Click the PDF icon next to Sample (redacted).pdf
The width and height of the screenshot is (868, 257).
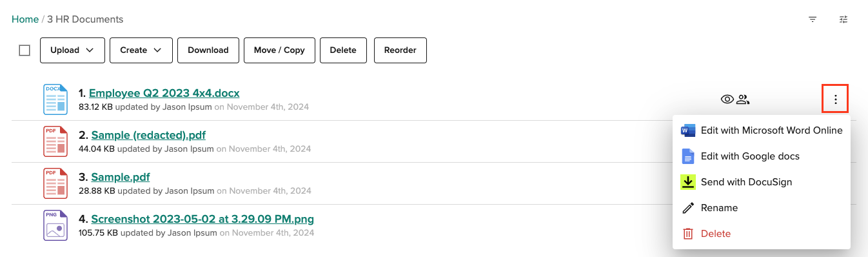(x=55, y=141)
